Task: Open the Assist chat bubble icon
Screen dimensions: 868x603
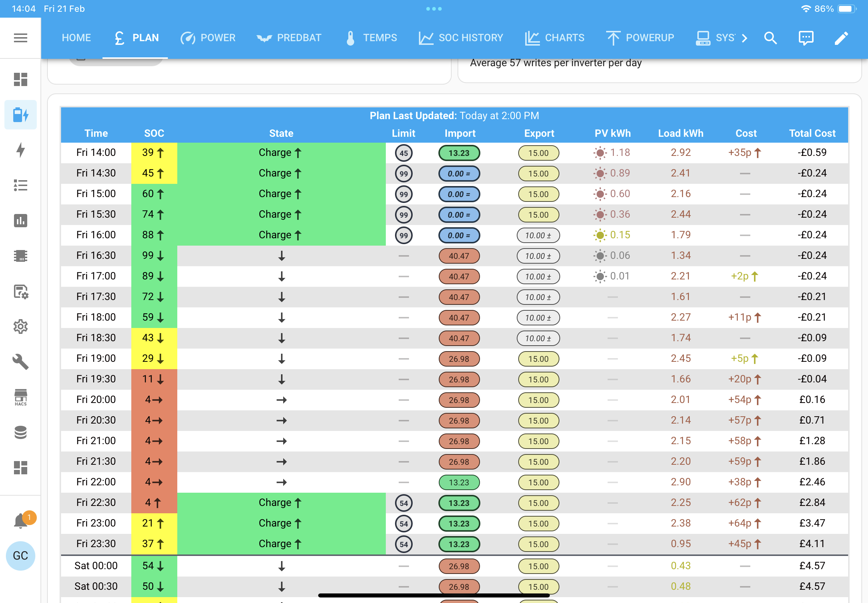Action: coord(805,38)
